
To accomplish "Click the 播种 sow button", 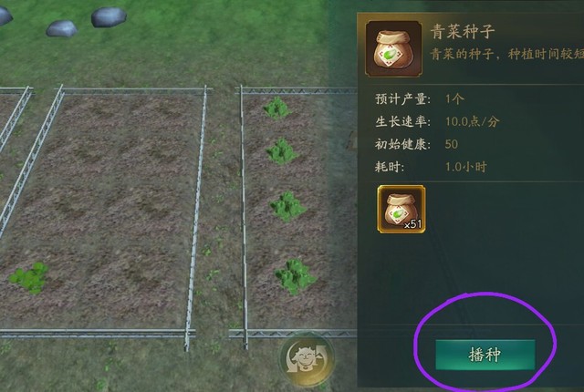I will pos(485,355).
